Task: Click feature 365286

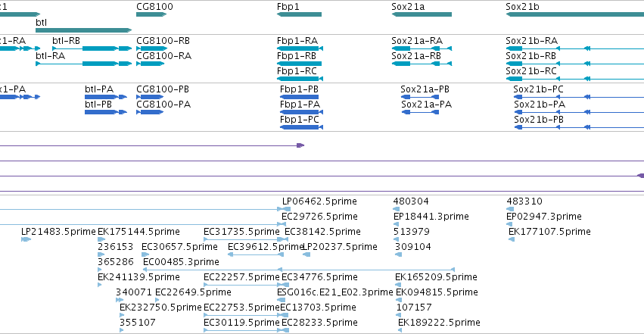Action: 116,262
